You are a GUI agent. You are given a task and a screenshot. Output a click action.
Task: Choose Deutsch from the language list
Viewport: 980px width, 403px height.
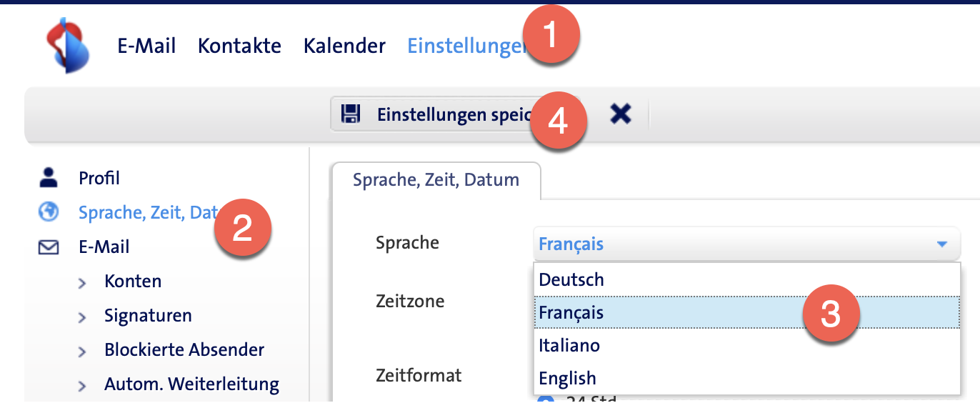[571, 279]
